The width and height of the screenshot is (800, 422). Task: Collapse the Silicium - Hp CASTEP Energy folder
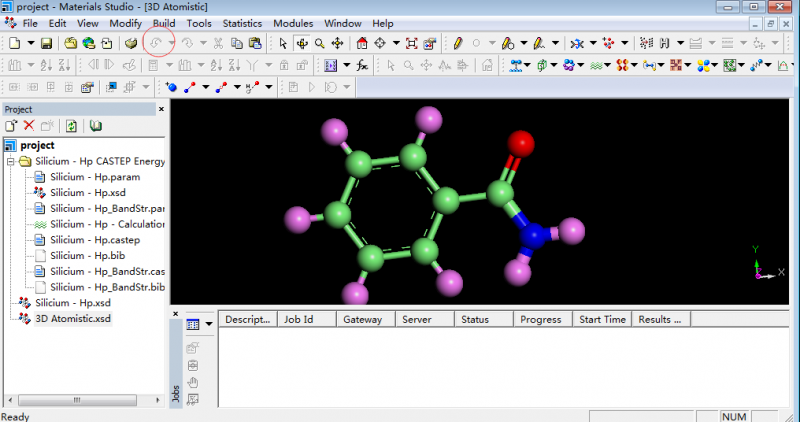(x=11, y=161)
